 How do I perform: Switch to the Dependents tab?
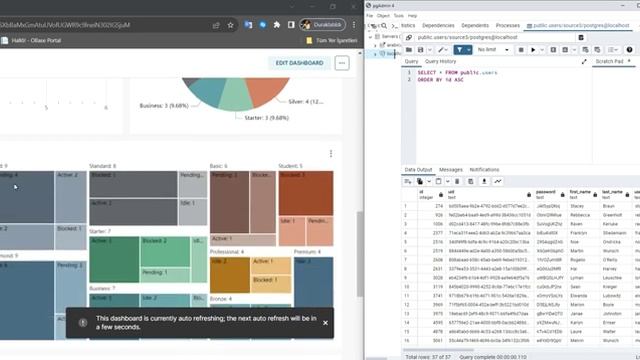pyautogui.click(x=475, y=25)
